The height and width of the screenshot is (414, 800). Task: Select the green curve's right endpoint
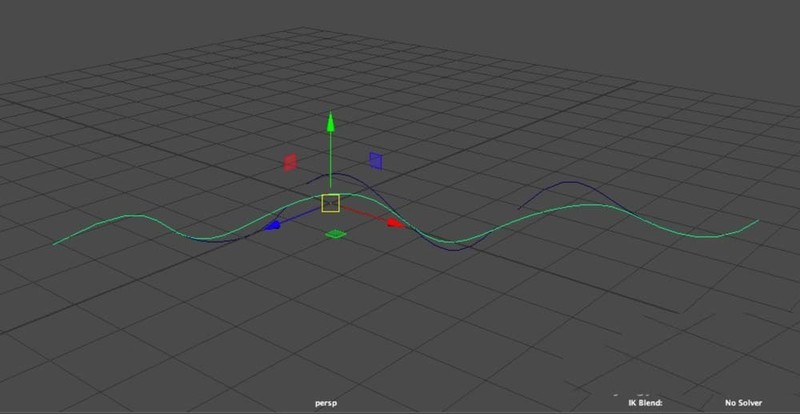coord(758,221)
